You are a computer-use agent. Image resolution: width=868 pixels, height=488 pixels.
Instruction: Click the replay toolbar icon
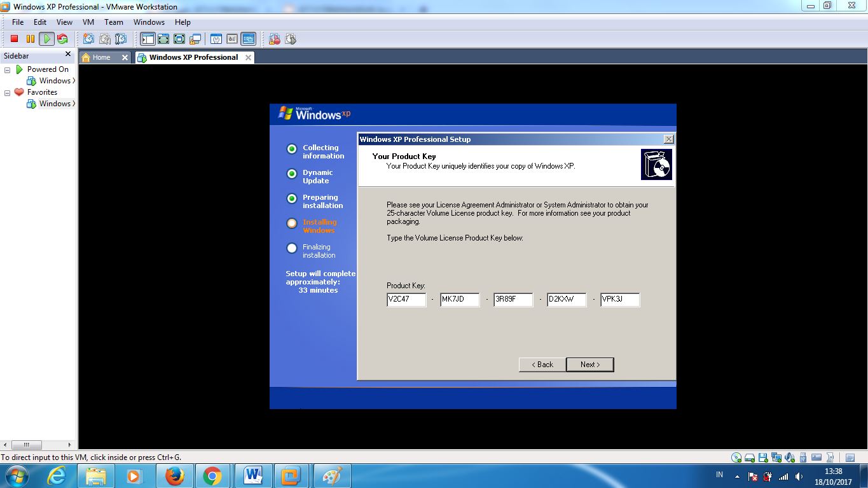291,39
